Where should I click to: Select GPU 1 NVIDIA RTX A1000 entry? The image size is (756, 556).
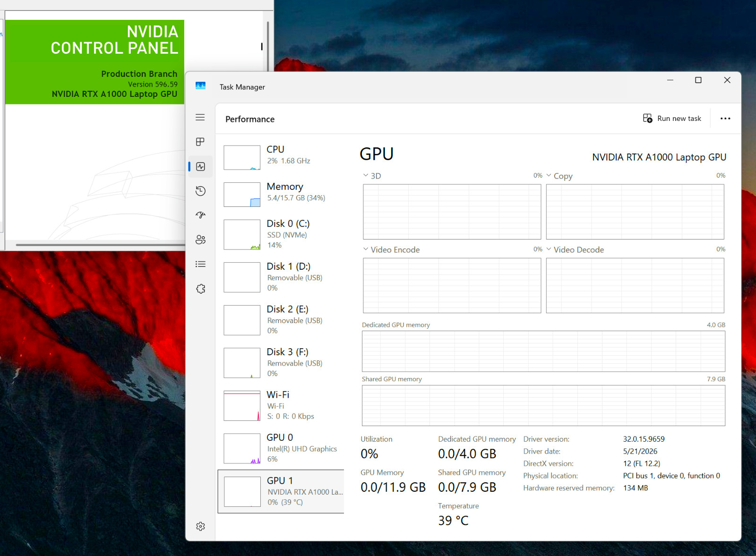pyautogui.click(x=281, y=491)
